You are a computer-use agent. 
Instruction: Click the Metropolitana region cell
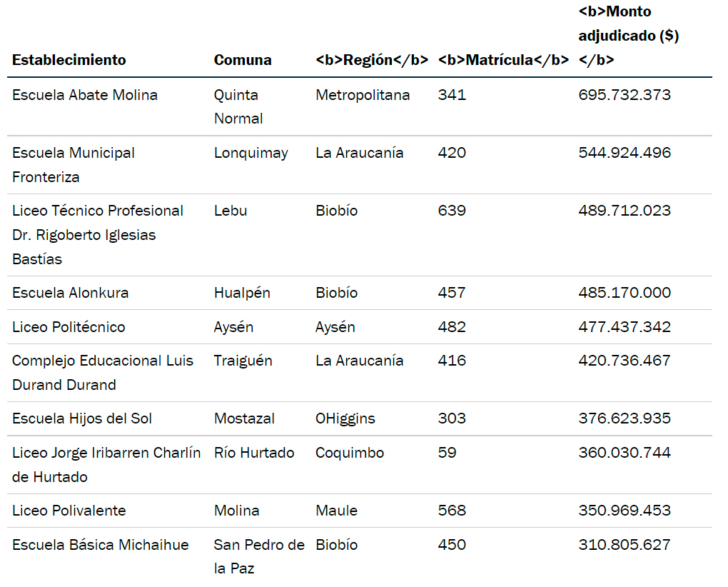[363, 95]
